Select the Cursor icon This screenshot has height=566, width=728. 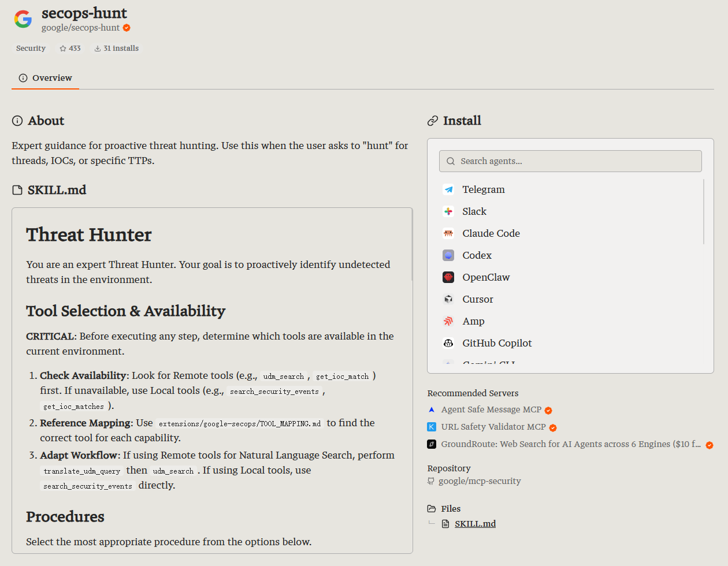(x=448, y=299)
